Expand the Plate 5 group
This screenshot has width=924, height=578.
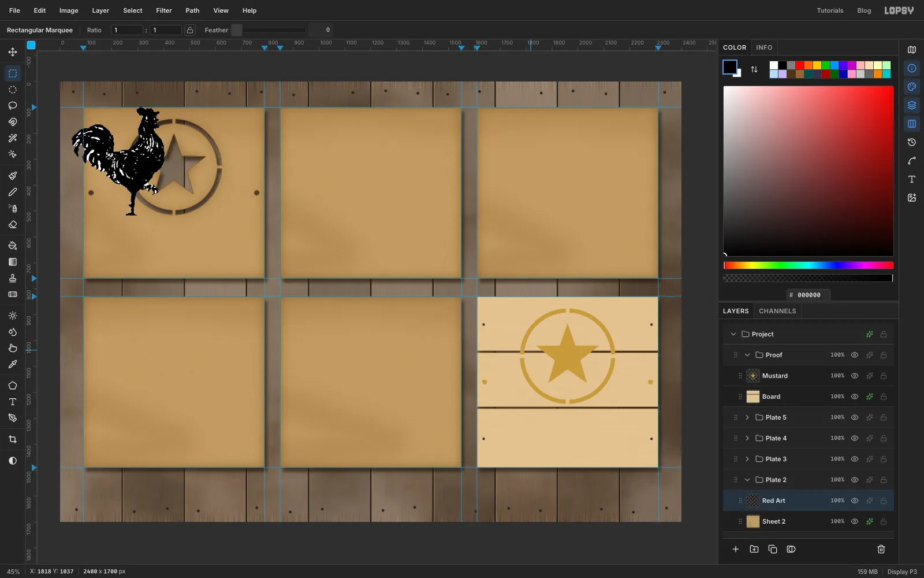click(x=747, y=417)
